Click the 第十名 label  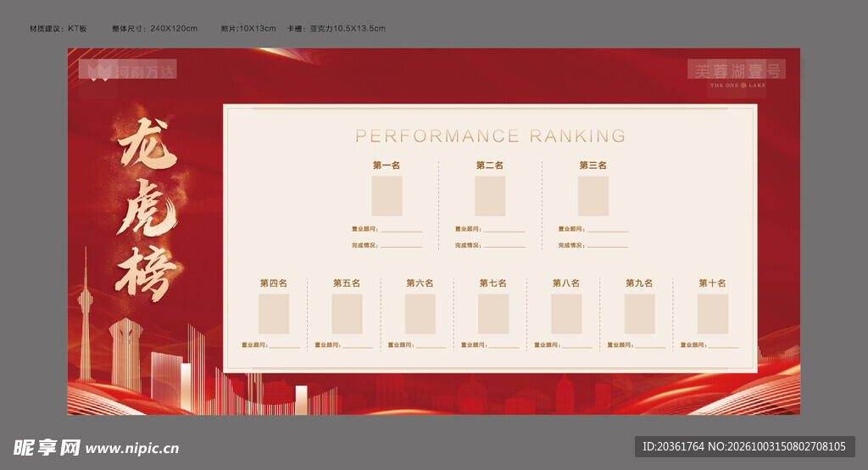pos(712,283)
